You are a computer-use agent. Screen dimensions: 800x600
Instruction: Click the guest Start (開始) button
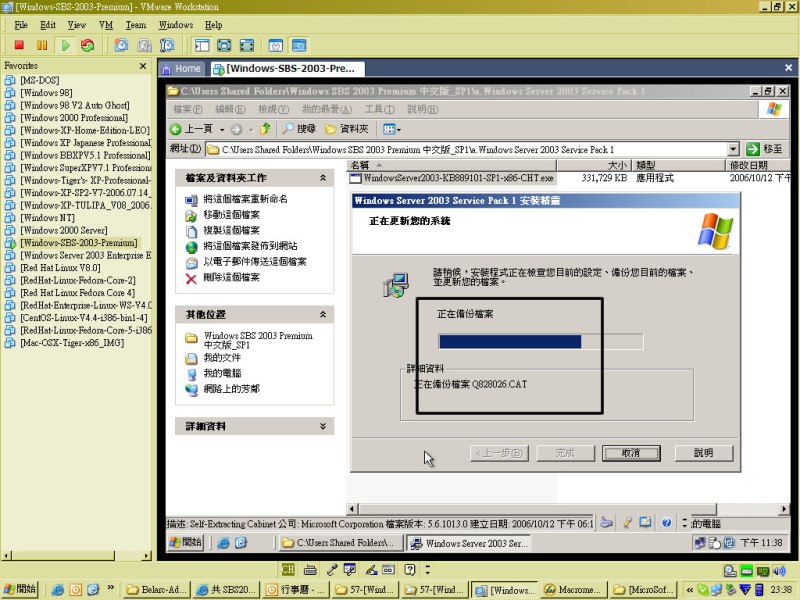pyautogui.click(x=186, y=542)
